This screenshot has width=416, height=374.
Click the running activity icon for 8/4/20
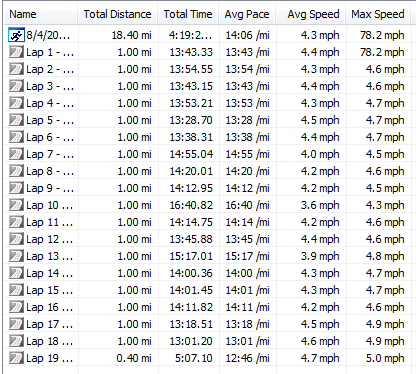coord(16,35)
